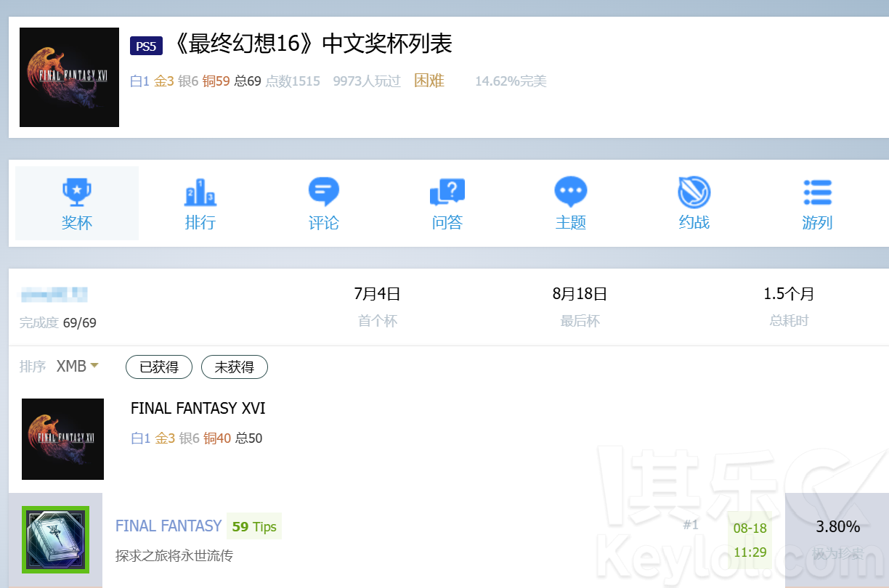Click the 08-18 11:29 earned timestamp
Screen dimensions: 889x588
click(750, 540)
